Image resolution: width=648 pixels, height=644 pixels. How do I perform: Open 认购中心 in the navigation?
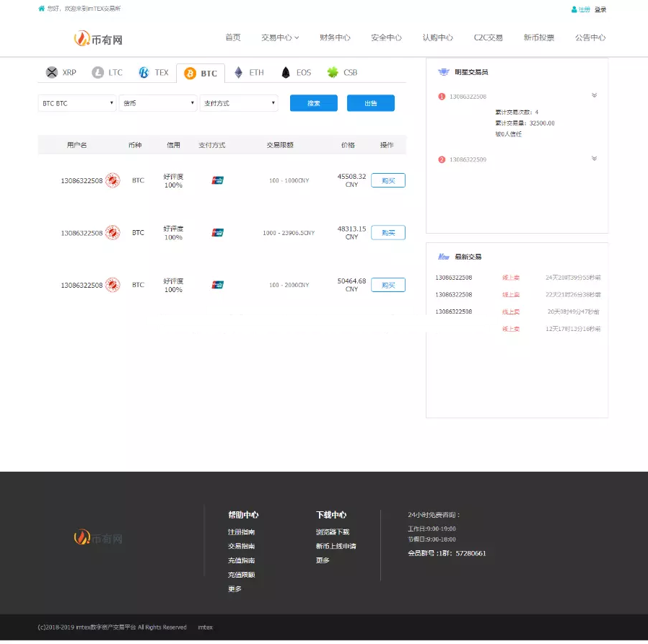tap(437, 38)
